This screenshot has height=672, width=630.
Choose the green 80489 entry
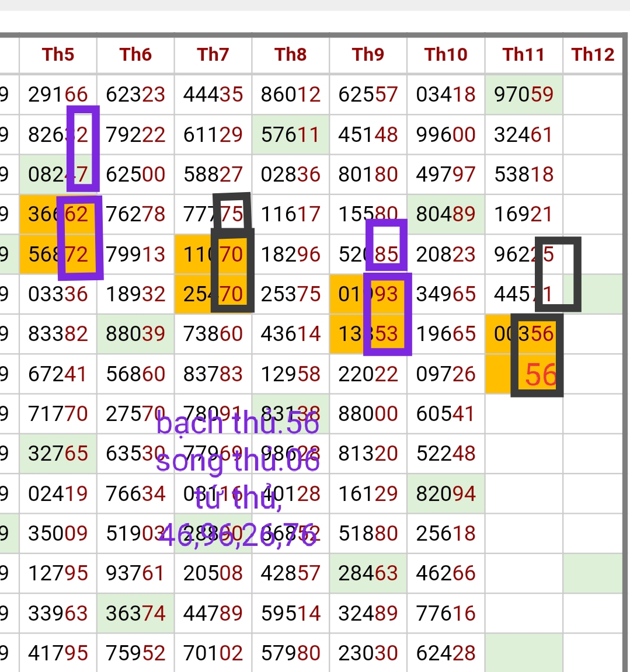[445, 214]
